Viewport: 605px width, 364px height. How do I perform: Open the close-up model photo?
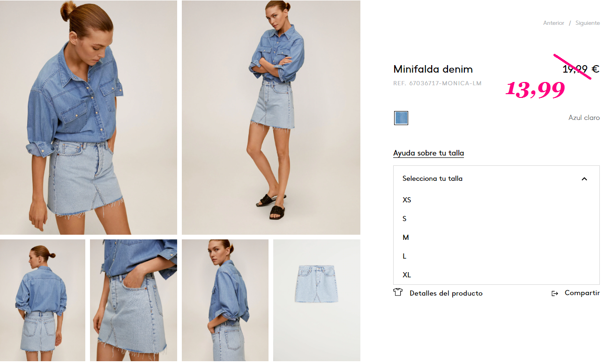[89, 117]
